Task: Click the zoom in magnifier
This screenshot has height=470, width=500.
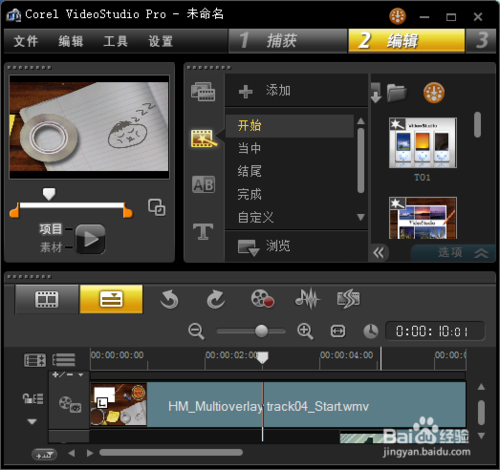Action: [x=305, y=331]
